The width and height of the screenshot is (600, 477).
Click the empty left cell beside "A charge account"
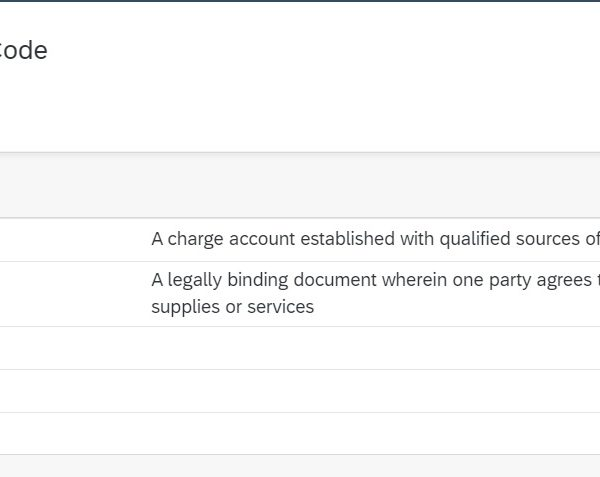[70, 240]
